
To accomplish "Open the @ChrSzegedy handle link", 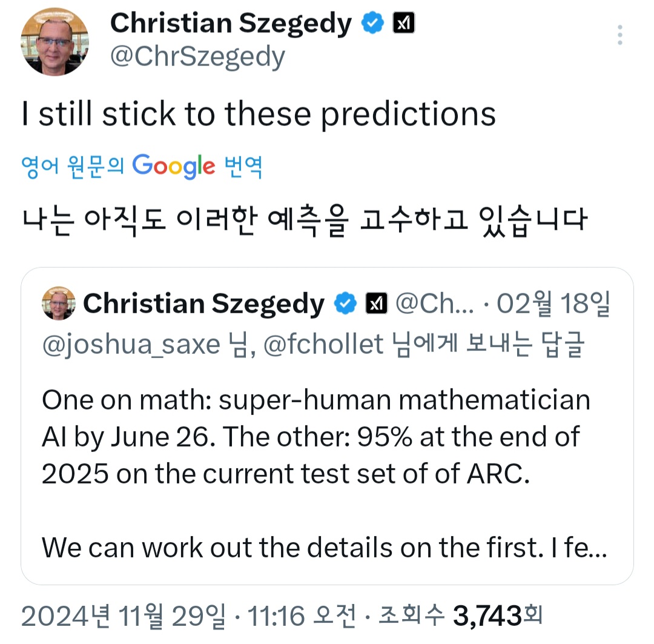I will 197,57.
